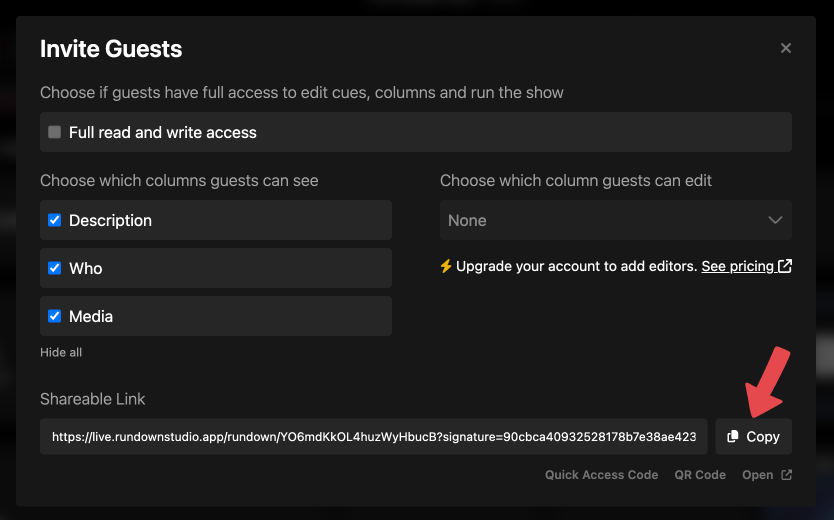
Task: Show the Quick Access Code
Action: [602, 475]
